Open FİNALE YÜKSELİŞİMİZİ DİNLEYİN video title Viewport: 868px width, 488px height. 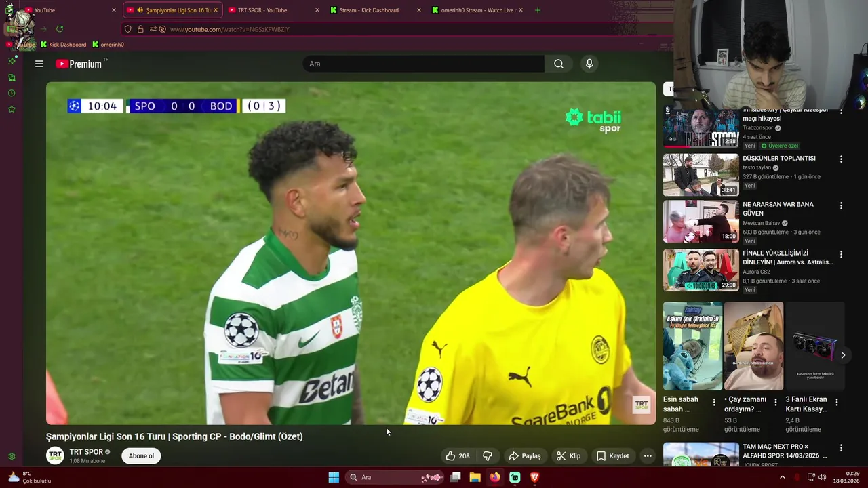tap(787, 258)
